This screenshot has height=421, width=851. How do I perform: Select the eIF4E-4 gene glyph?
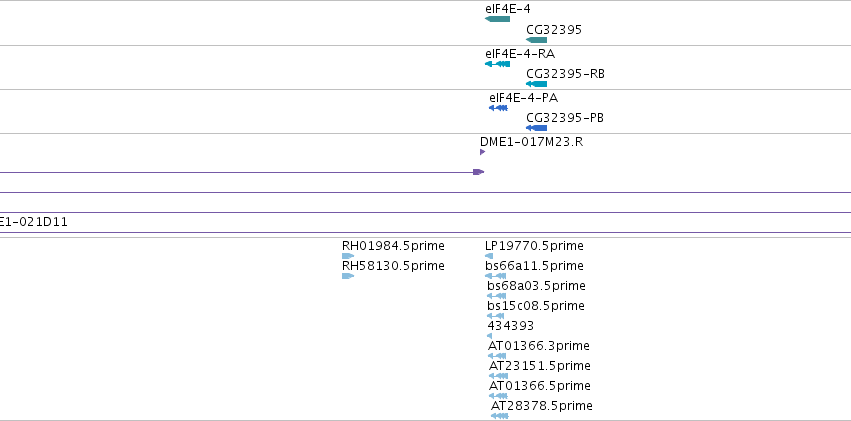tap(497, 19)
